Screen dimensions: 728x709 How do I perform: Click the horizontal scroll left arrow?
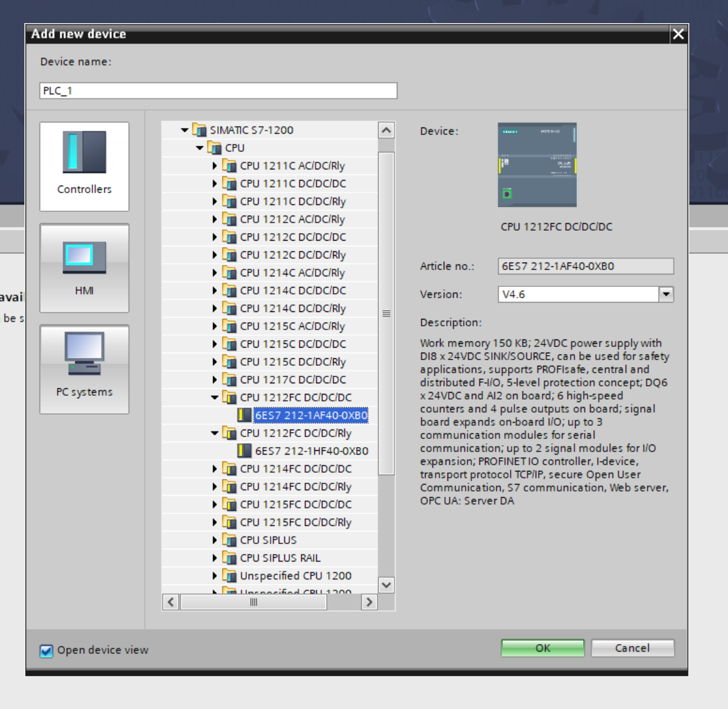click(171, 602)
